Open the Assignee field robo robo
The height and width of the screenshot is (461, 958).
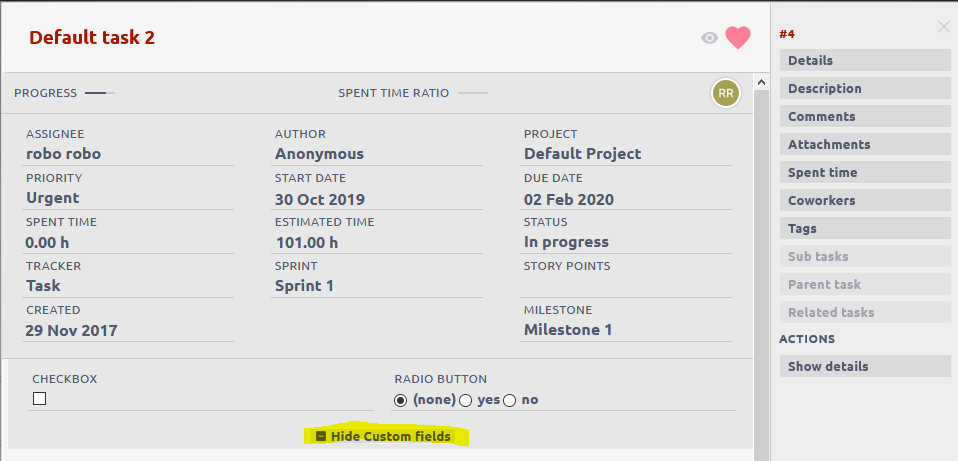[63, 154]
